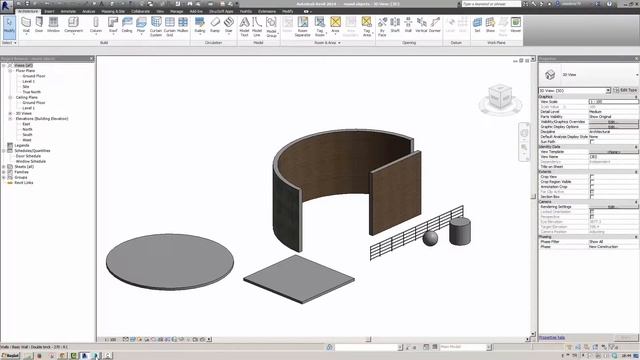Select the Mullion tool
The height and width of the screenshot is (360, 640).
(183, 25)
